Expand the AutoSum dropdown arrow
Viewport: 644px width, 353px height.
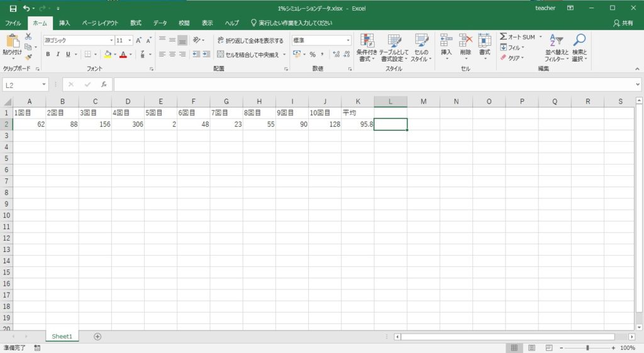[x=540, y=37]
